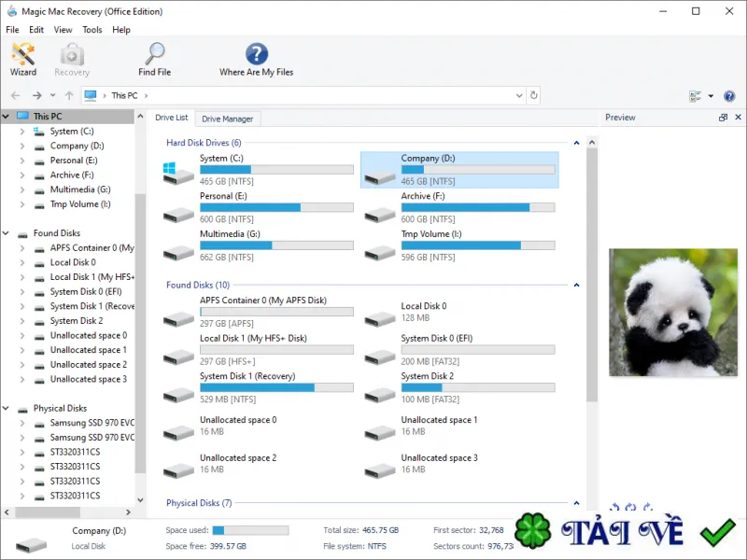747x560 pixels.
Task: Open the Tools menu
Action: (x=92, y=30)
